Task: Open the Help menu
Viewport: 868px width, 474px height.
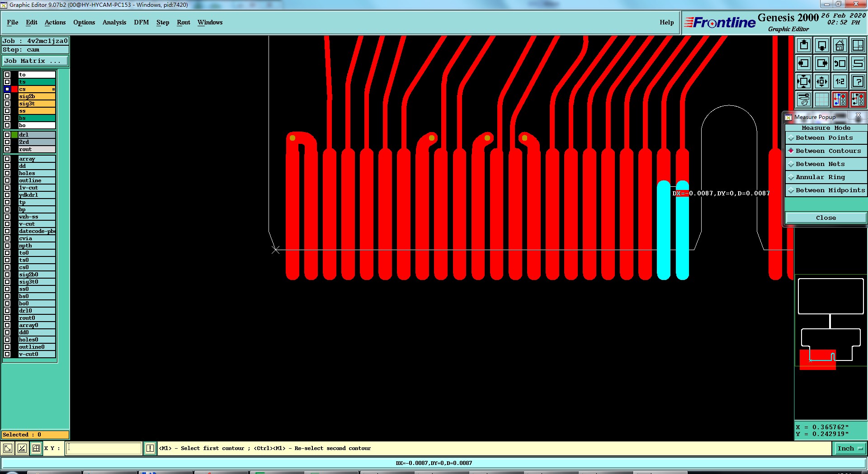Action: click(x=666, y=22)
